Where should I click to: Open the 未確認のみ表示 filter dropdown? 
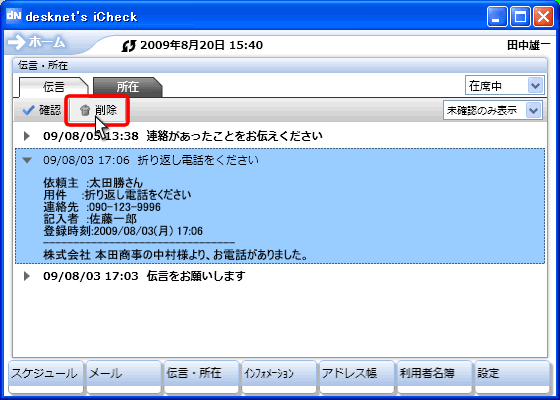coord(534,110)
